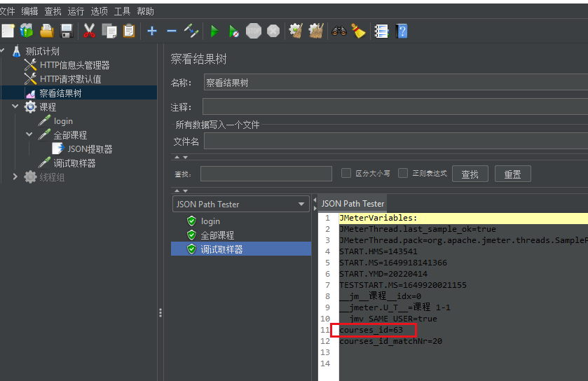Click the Paste clipboard icon
The height and width of the screenshot is (381, 588).
click(129, 31)
